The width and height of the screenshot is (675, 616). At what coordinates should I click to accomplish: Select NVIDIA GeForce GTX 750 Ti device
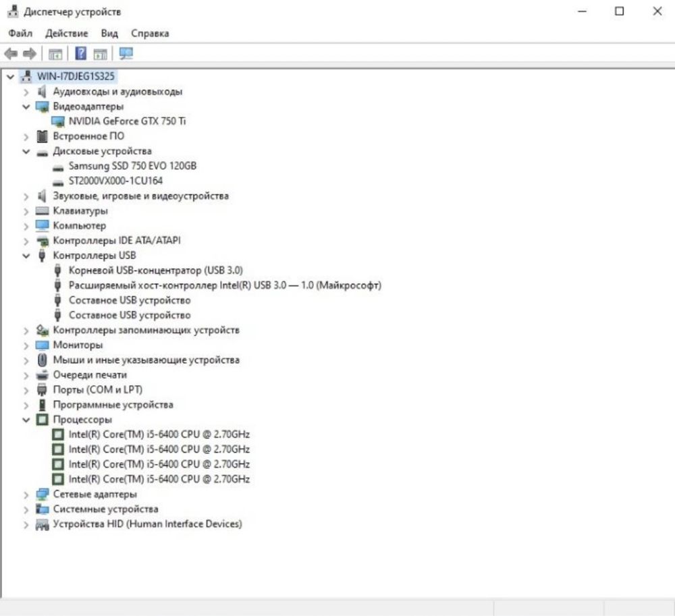tap(128, 121)
